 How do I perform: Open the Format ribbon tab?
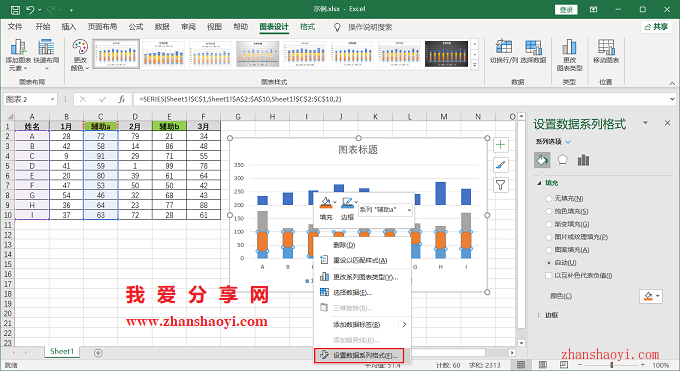click(307, 27)
